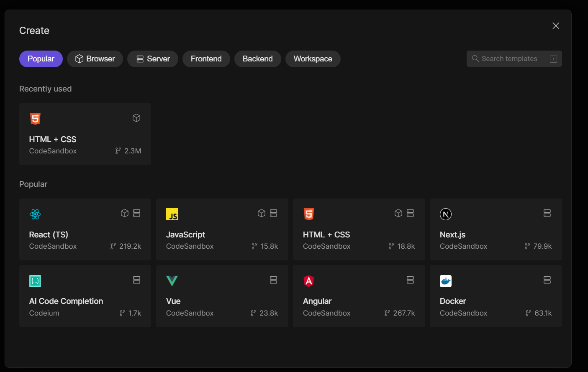Click the 2.3M fork count
The image size is (588, 372).
128,151
